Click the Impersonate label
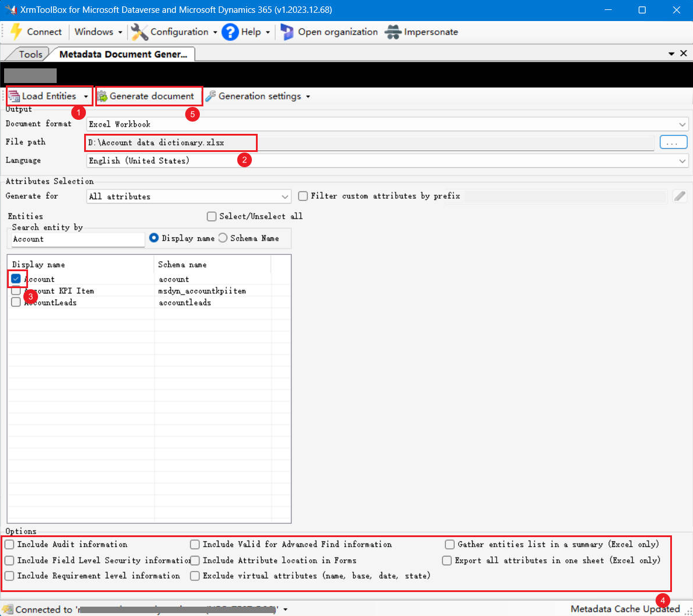Image resolution: width=693 pixels, height=616 pixels. 431,32
